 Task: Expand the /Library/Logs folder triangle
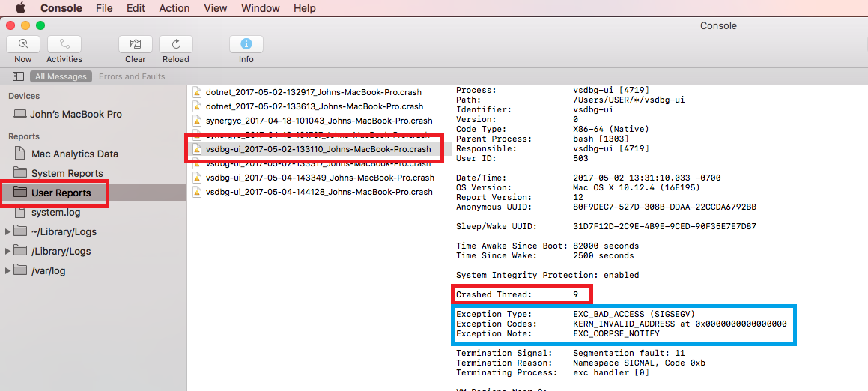point(7,251)
